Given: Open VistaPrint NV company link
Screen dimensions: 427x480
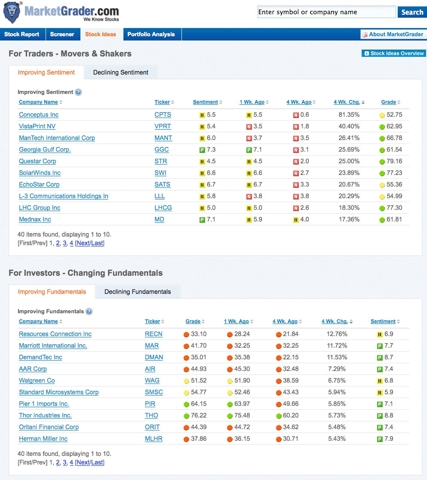Looking at the screenshot, I should click(37, 127).
